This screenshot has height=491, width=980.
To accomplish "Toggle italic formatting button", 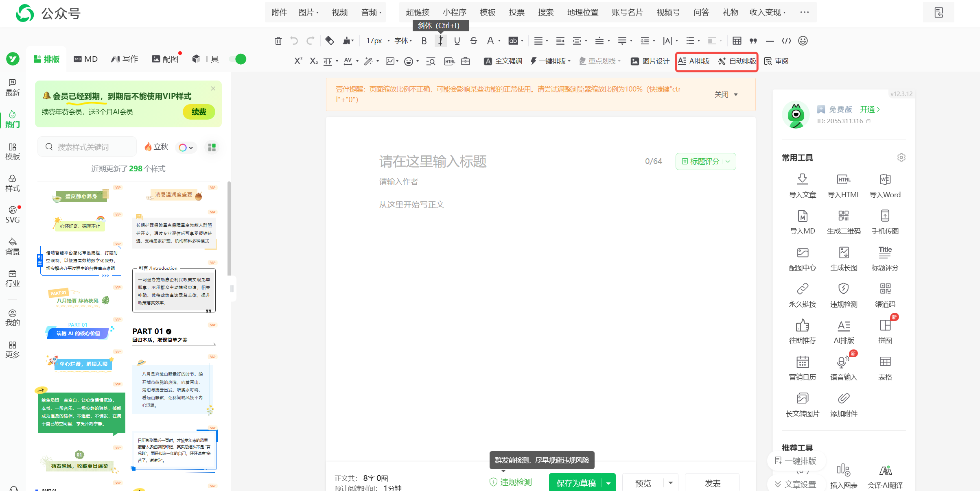I will click(x=440, y=41).
